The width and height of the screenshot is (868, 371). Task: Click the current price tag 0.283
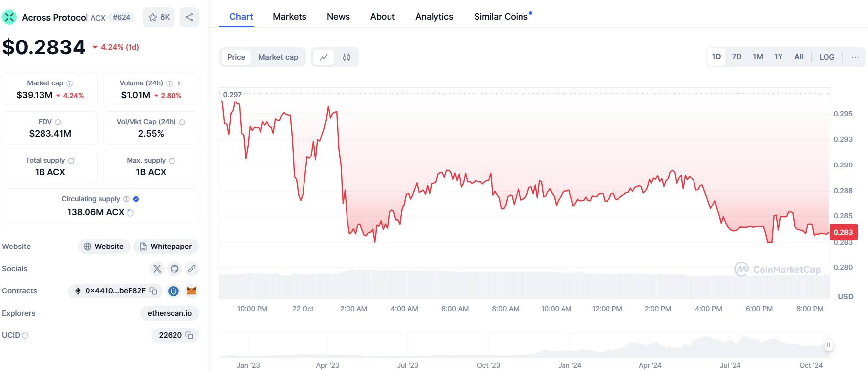point(843,232)
